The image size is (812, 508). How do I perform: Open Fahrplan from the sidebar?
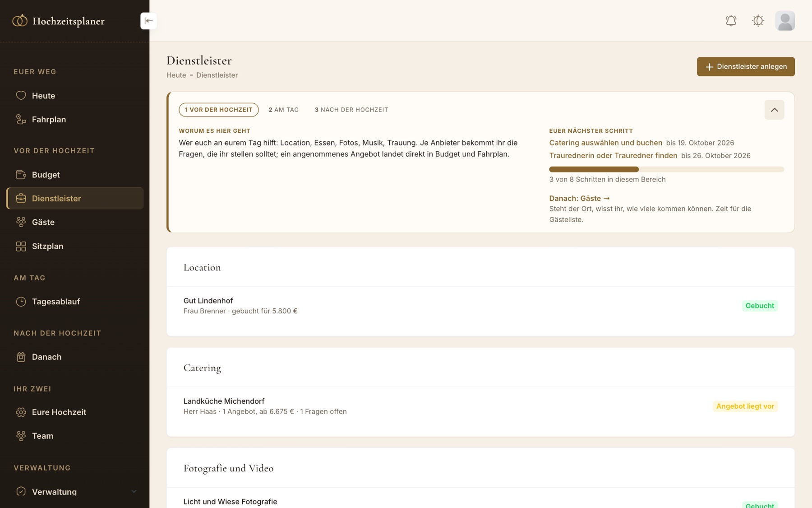[x=75, y=120]
